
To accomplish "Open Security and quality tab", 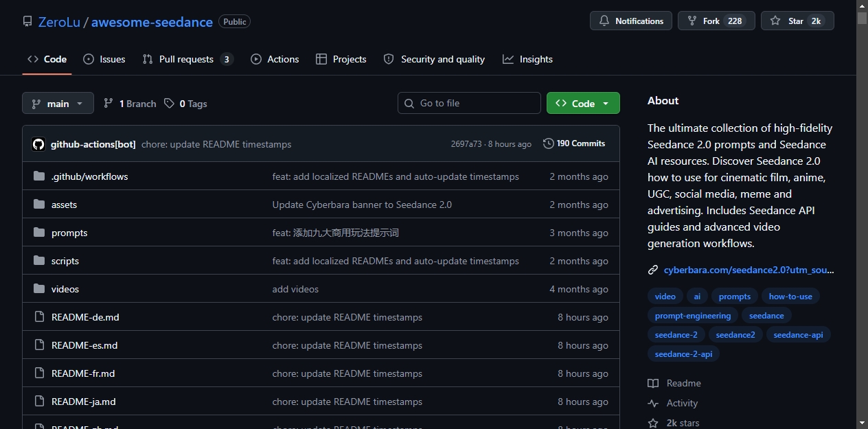I will (434, 59).
